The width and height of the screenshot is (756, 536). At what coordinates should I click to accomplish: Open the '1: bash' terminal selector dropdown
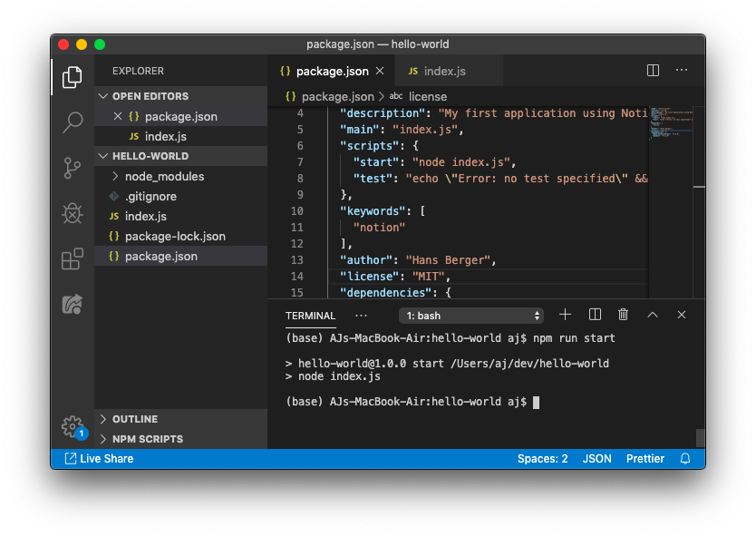471,316
